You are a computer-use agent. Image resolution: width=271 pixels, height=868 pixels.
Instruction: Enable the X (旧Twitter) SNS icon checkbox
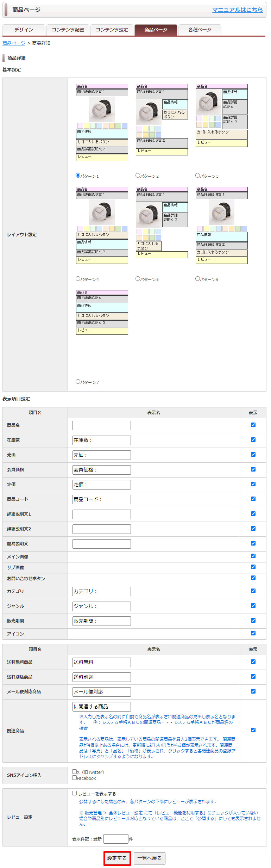tap(75, 772)
